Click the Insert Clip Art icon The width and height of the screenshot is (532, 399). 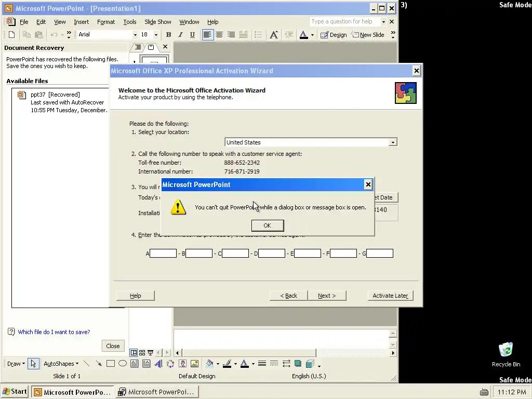(x=182, y=364)
